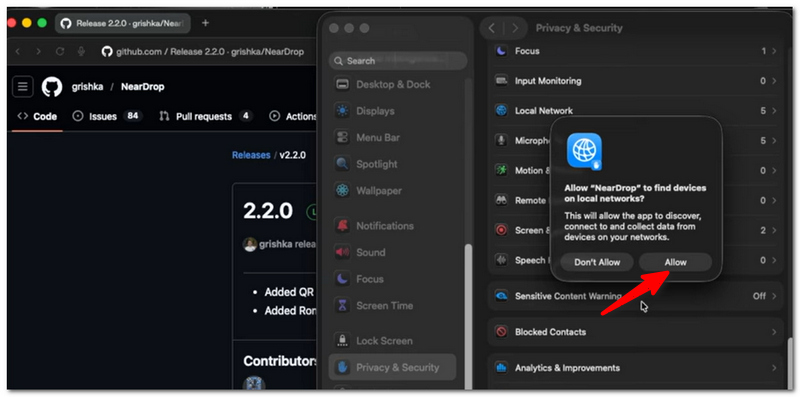Click the Local Network globe icon

click(502, 111)
